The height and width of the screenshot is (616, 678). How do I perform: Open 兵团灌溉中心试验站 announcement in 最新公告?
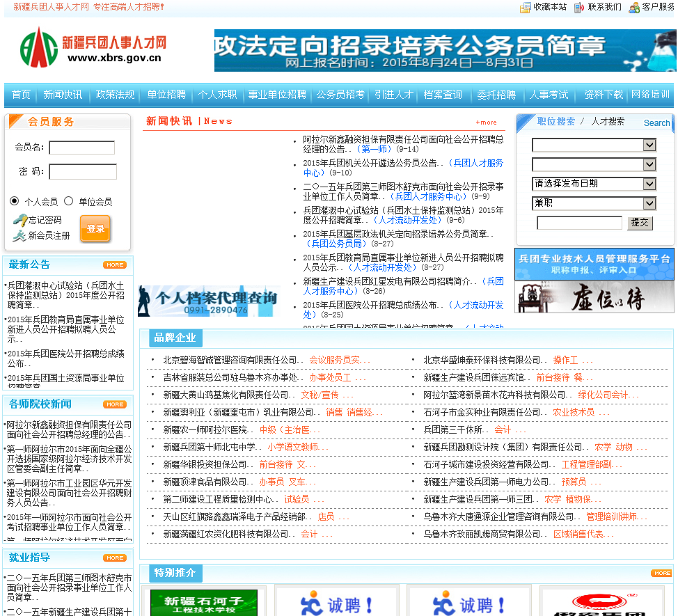65,295
